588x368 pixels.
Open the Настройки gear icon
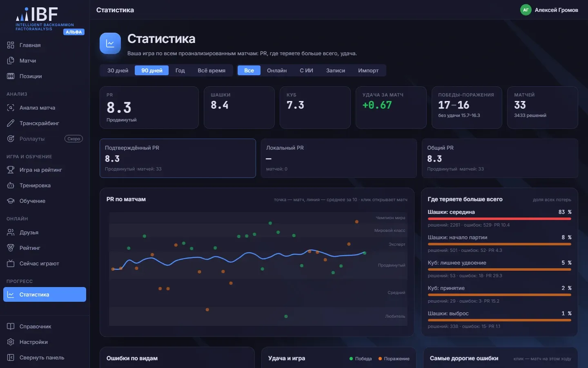coord(11,342)
